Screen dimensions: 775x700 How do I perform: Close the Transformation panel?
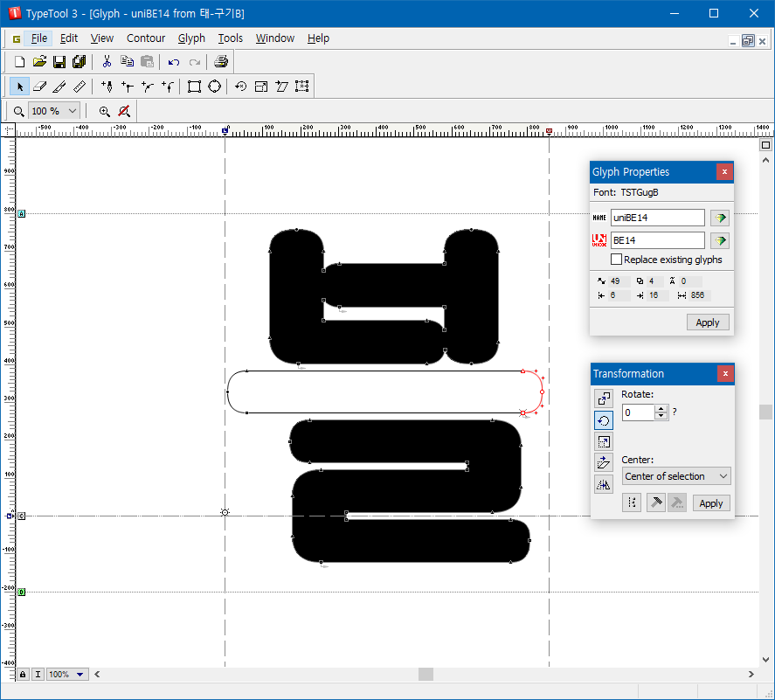point(725,374)
